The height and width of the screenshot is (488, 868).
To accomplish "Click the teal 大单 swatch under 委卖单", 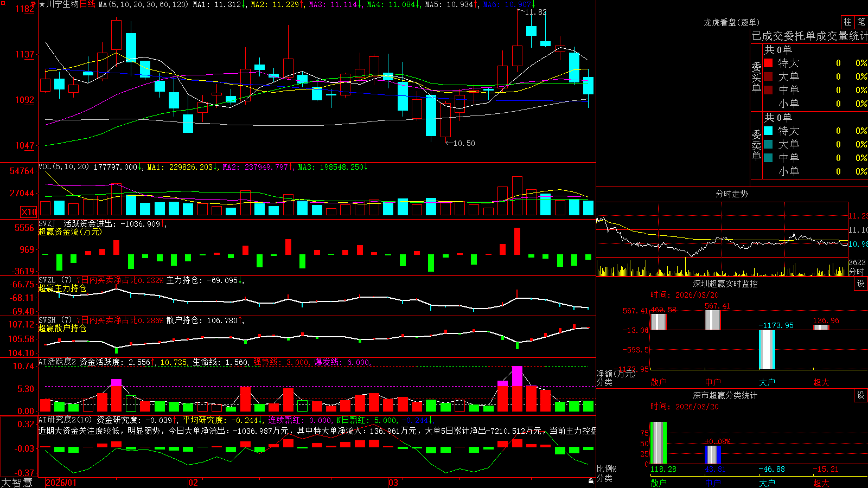I will point(768,144).
